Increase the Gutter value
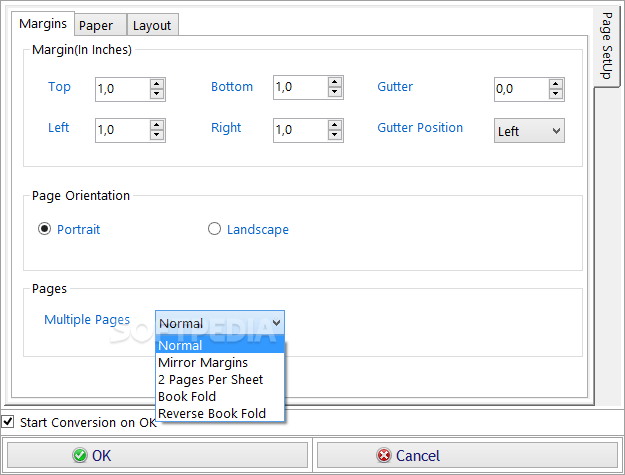The height and width of the screenshot is (475, 625). [556, 84]
